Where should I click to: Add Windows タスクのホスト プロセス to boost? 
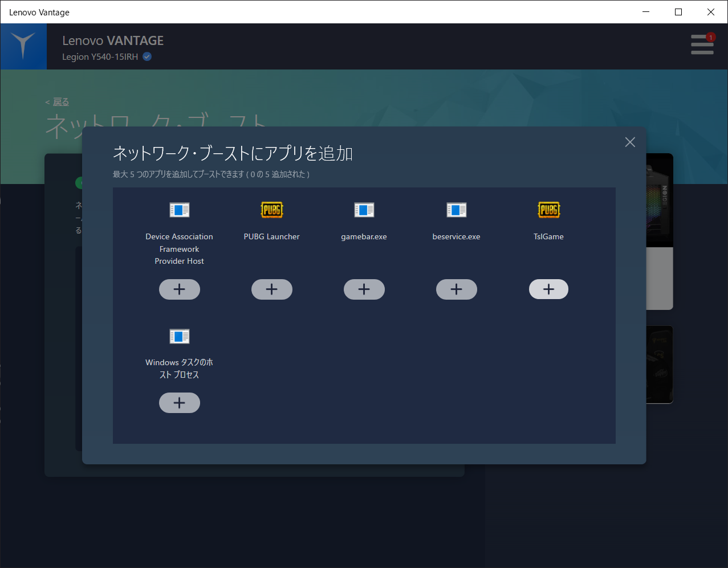coord(179,403)
